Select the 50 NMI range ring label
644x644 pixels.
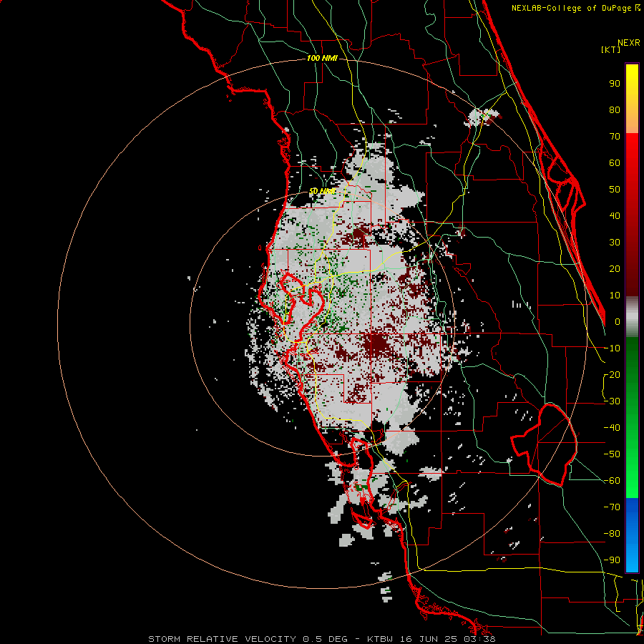(322, 191)
